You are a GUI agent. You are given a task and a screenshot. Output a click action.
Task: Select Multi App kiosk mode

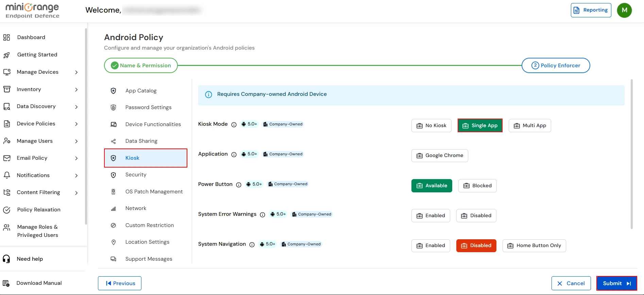(529, 126)
